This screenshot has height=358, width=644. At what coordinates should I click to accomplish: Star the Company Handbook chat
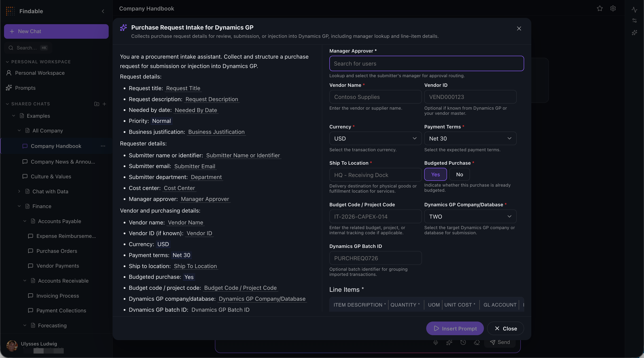point(600,9)
